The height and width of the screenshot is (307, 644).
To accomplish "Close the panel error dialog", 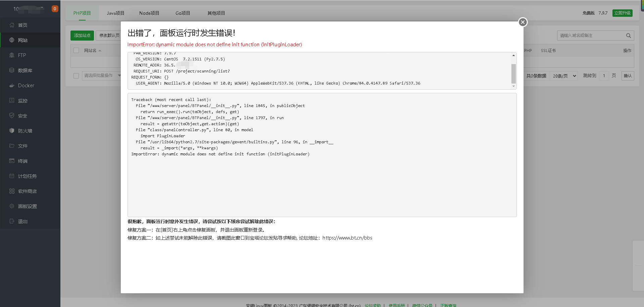I will [523, 22].
